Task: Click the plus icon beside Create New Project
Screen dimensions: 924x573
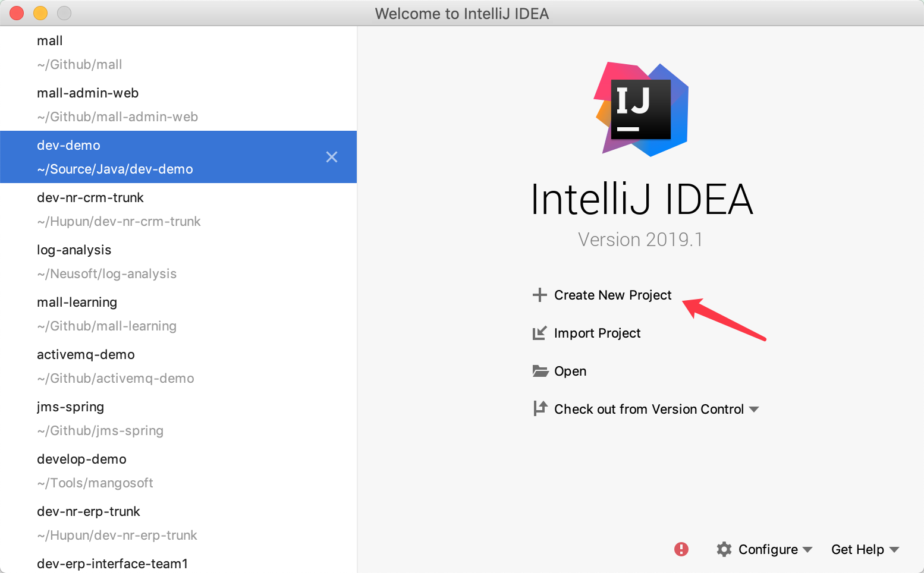Action: [x=539, y=295]
